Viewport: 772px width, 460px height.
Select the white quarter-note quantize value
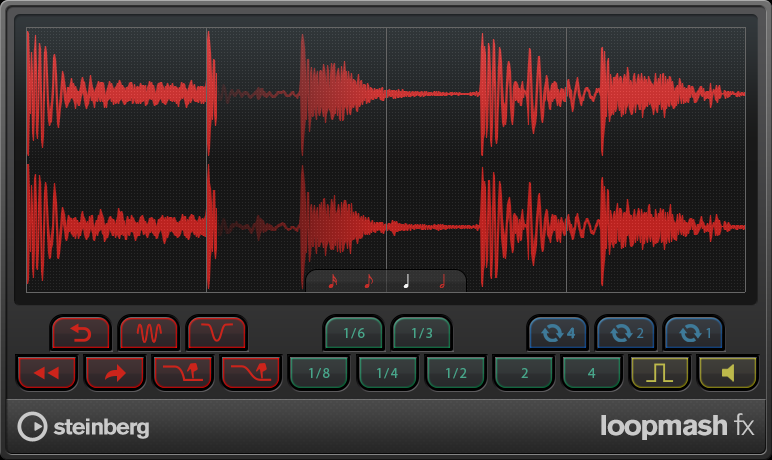406,282
